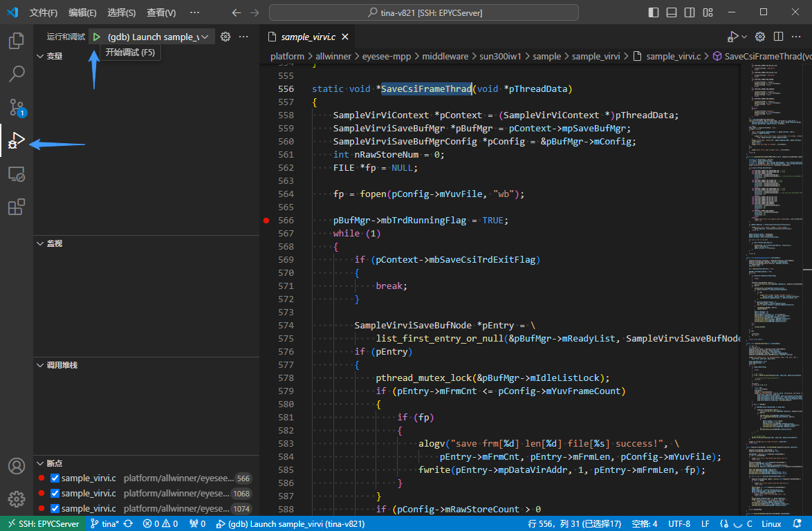Open the Source Control view icon
This screenshot has height=531, width=812.
tap(16, 107)
